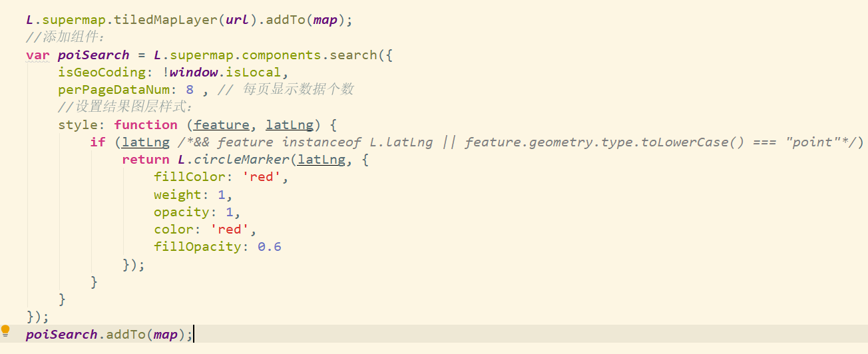
Task: Click the "isGeoCoding" property name
Action: pos(101,72)
